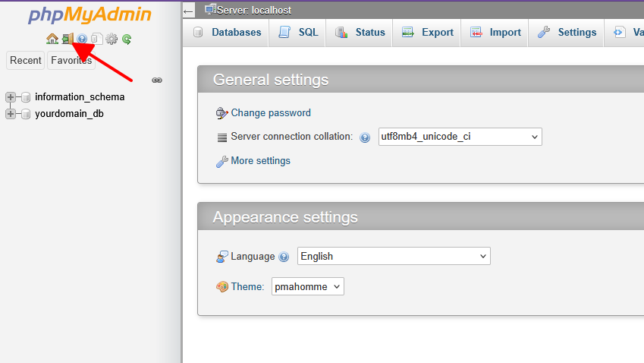Click the link chain icon in the sidebar

coord(157,80)
